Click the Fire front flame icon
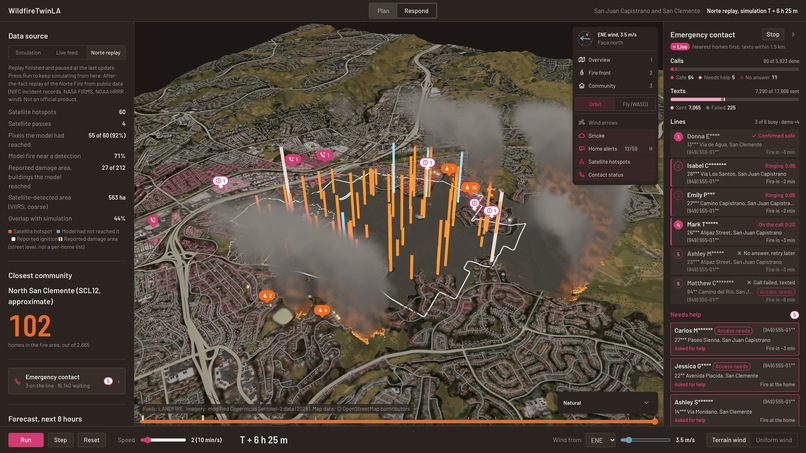 (582, 73)
